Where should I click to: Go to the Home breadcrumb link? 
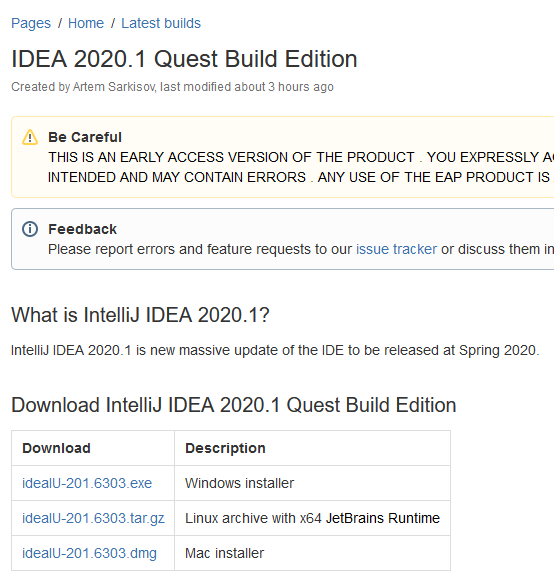[86, 23]
